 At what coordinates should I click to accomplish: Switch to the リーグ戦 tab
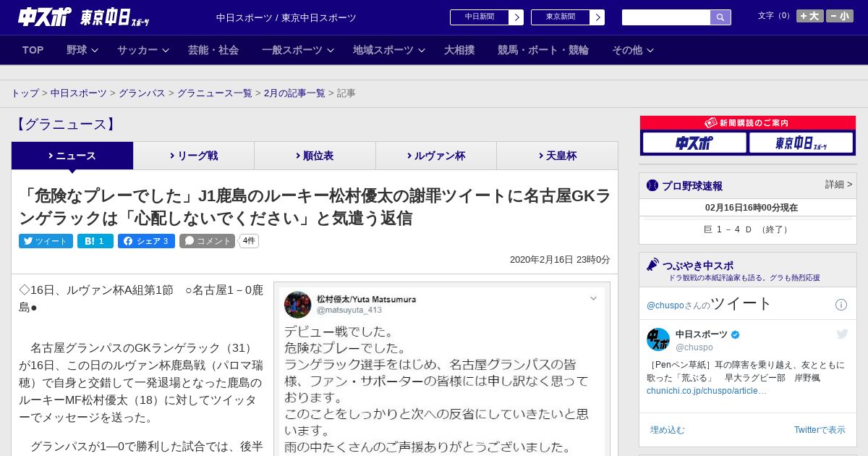(x=194, y=156)
